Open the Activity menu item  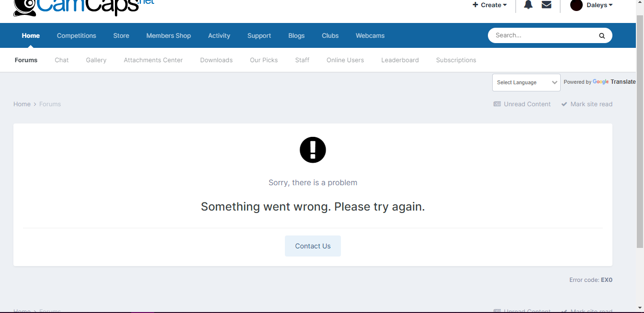coord(219,35)
